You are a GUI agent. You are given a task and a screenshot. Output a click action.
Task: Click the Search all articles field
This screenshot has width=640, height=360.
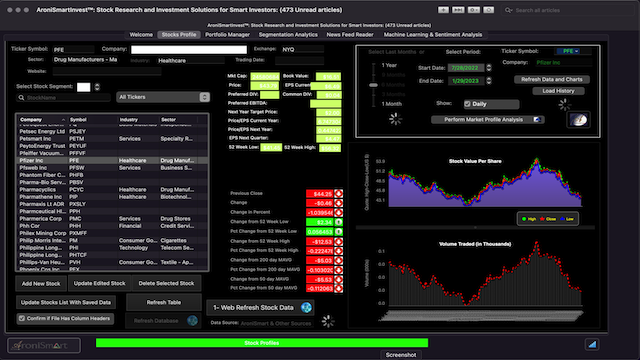tap(567, 10)
